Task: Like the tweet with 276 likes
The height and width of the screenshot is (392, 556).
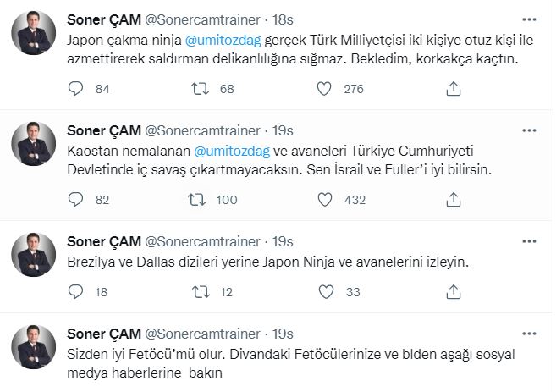Action: tap(324, 88)
